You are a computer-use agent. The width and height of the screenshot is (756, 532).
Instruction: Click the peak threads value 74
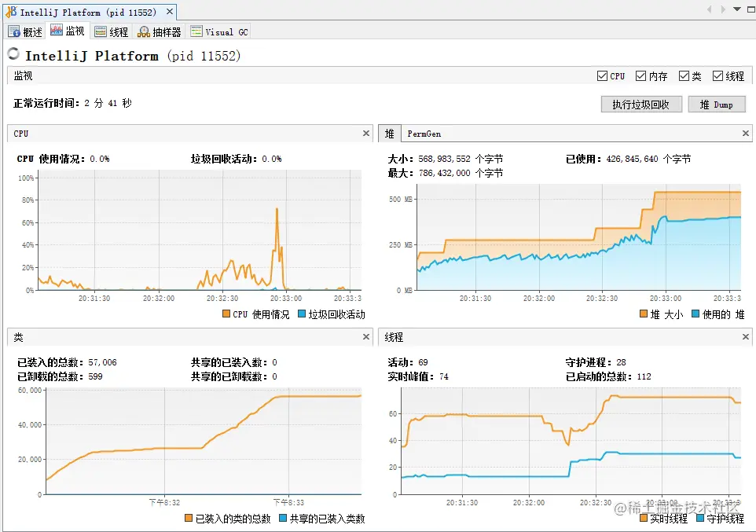tap(443, 376)
